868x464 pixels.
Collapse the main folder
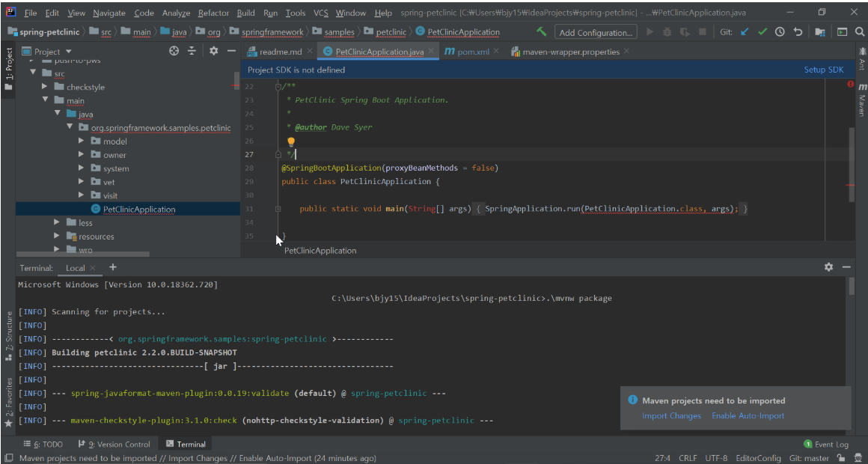(x=45, y=100)
